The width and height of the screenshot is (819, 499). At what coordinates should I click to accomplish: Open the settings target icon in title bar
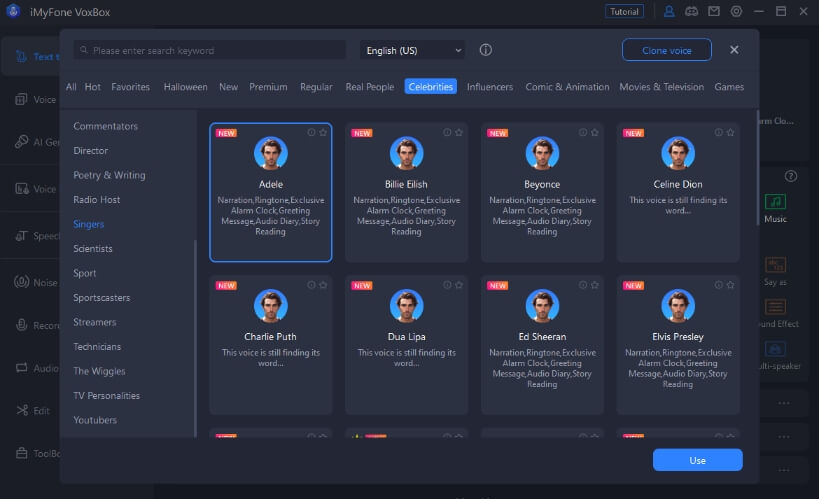(x=736, y=11)
